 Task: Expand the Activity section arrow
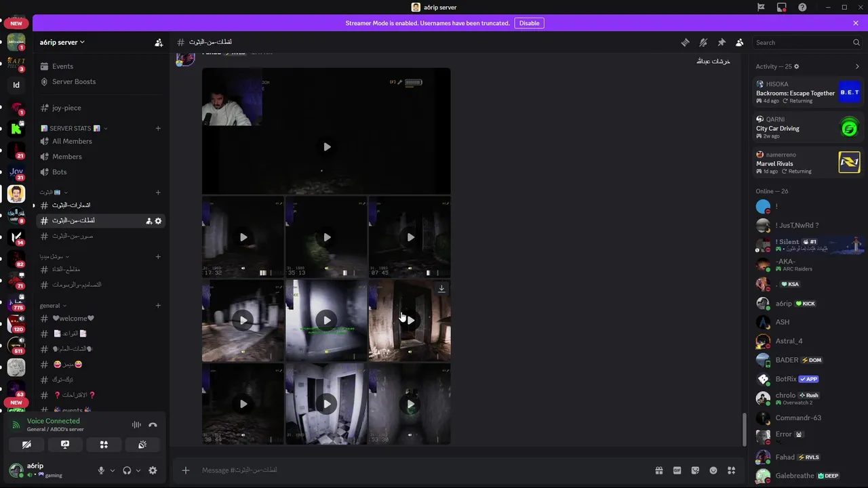(x=857, y=66)
